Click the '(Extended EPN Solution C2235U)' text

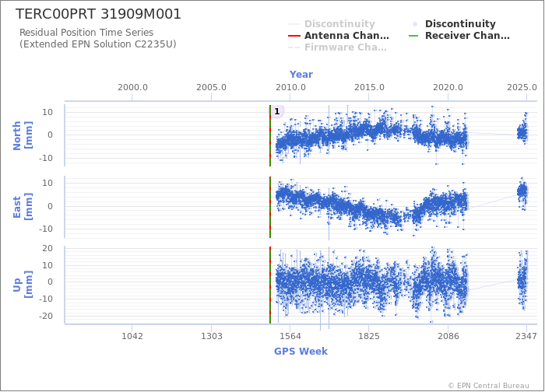[97, 44]
